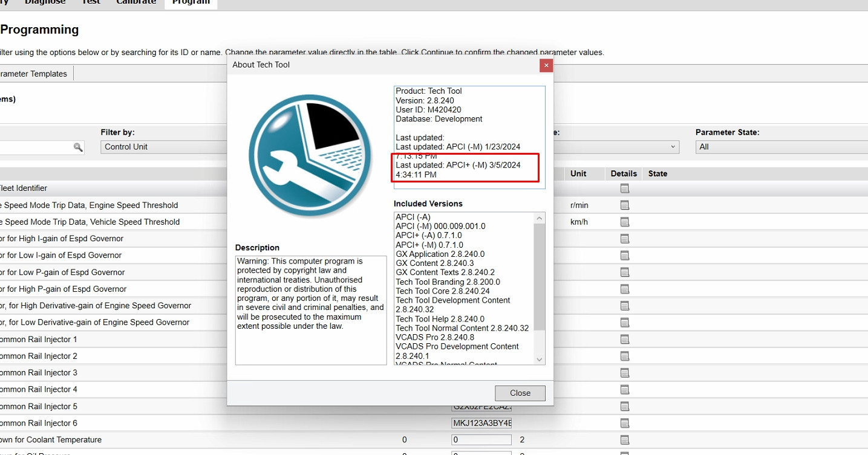Click the search magnifier icon
The image size is (868, 455).
[77, 147]
